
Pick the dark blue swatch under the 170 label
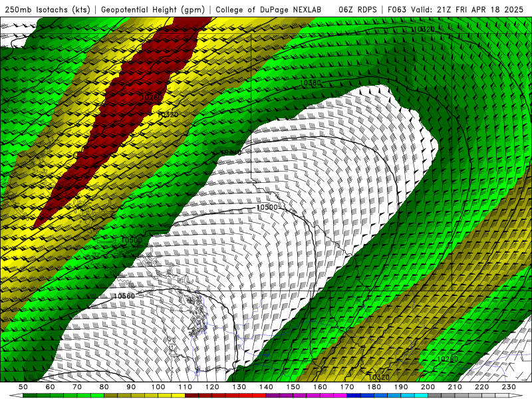click(354, 396)
